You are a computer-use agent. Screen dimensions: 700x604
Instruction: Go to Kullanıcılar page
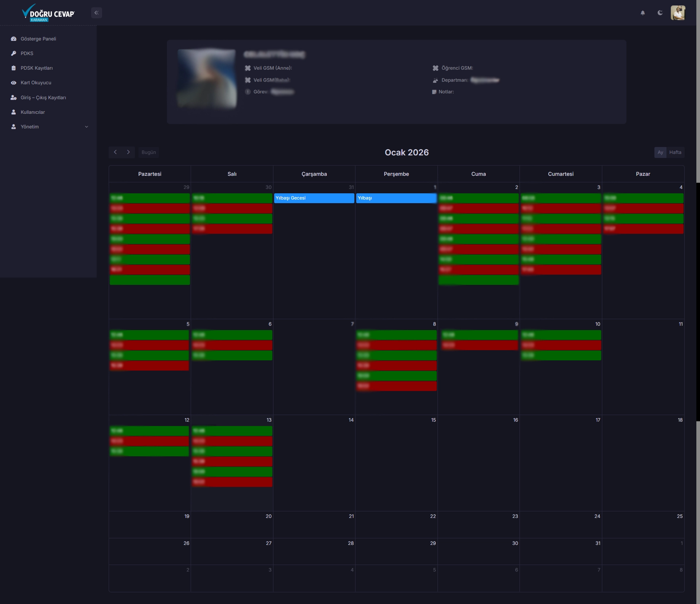click(x=32, y=112)
